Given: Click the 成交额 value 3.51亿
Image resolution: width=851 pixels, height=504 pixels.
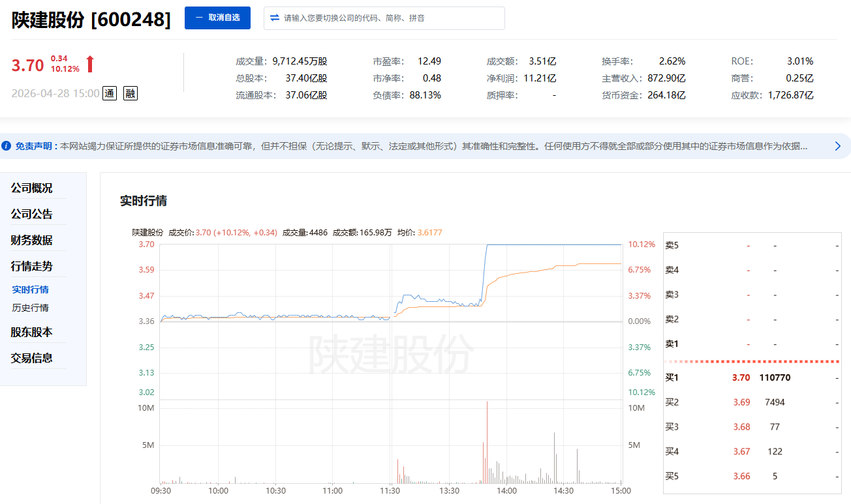Looking at the screenshot, I should (x=542, y=61).
